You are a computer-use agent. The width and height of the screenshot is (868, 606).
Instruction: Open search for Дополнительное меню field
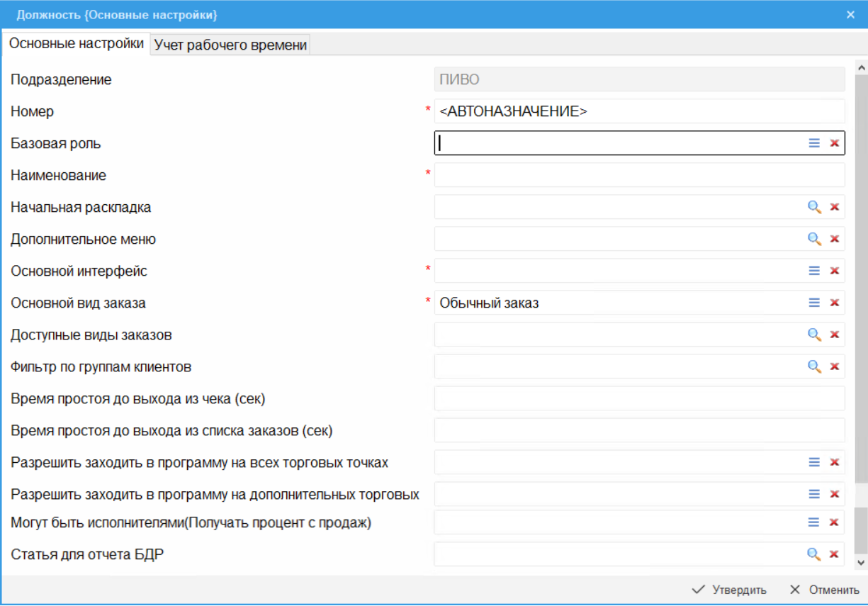[x=814, y=239]
